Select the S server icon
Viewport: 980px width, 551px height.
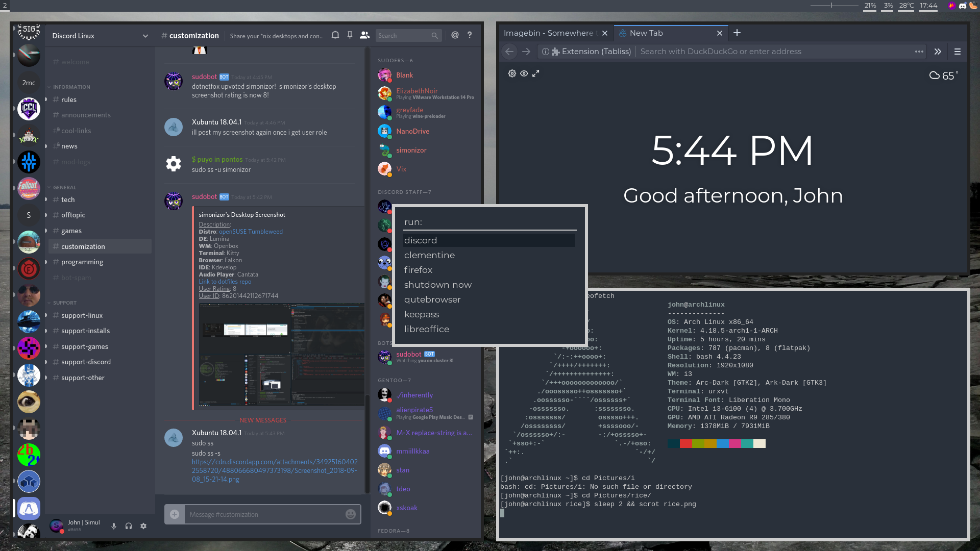[x=29, y=215]
